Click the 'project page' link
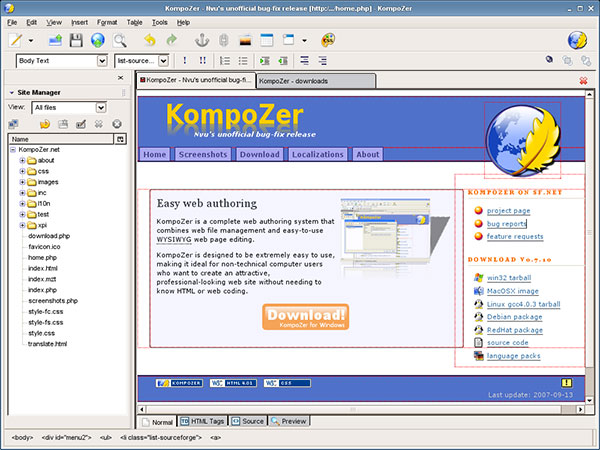 pos(508,211)
